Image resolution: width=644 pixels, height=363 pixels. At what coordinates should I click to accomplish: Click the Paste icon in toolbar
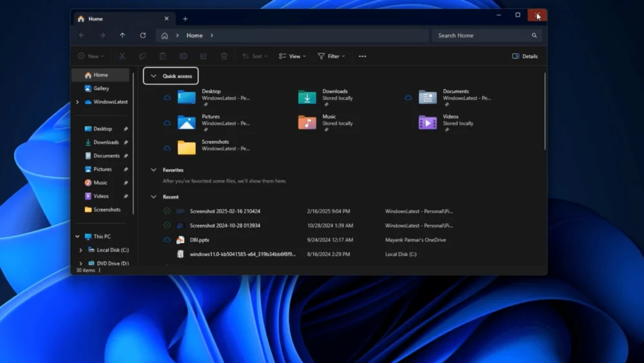tap(163, 56)
